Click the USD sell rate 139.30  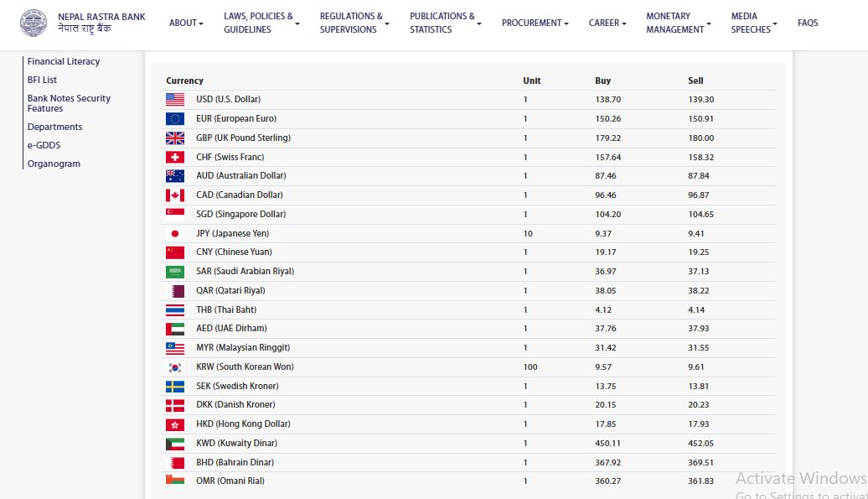[700, 100]
